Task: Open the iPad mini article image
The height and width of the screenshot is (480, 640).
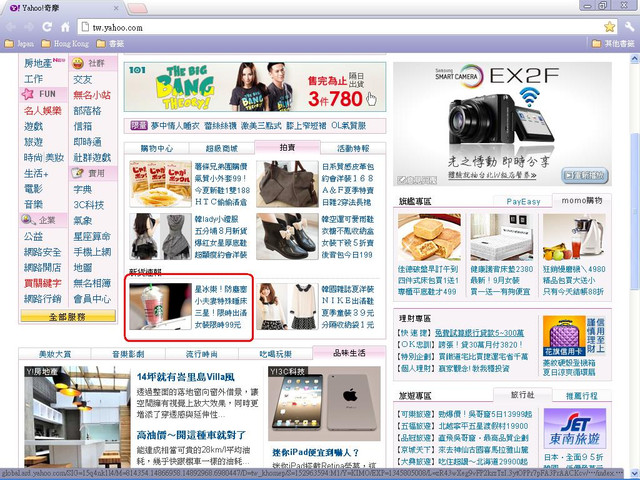Action: pos(324,404)
